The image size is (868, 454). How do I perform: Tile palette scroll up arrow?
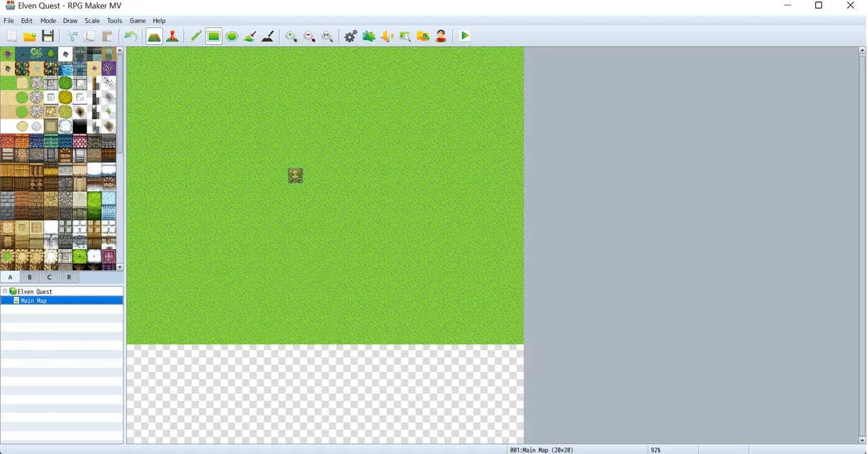pos(120,50)
